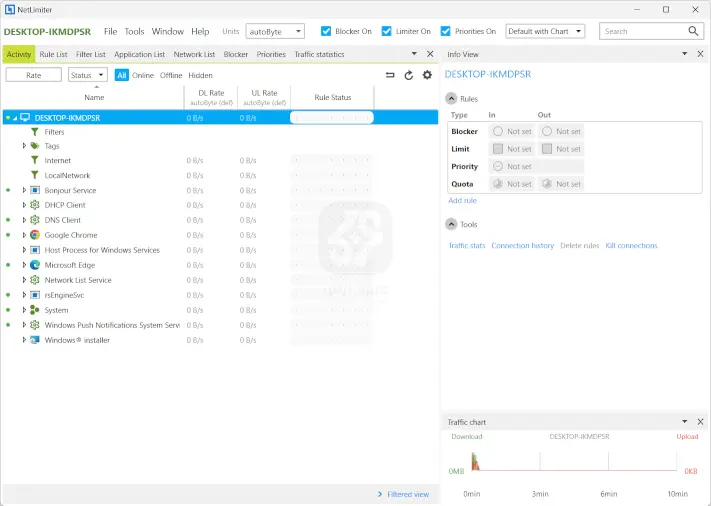The height and width of the screenshot is (506, 711).
Task: Toggle the Blocker On checkbox
Action: 326,31
